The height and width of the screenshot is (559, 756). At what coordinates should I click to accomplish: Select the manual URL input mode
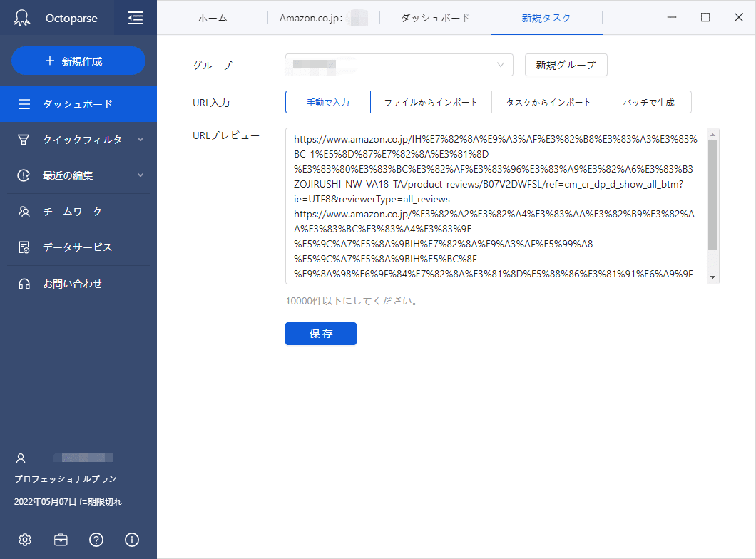point(327,101)
